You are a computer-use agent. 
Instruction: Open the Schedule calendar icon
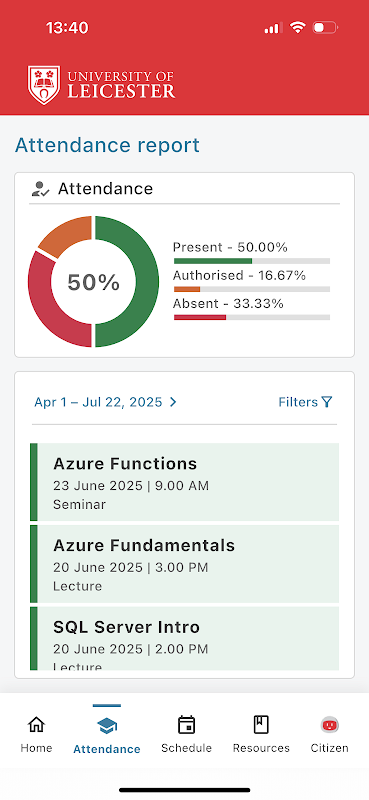186,724
